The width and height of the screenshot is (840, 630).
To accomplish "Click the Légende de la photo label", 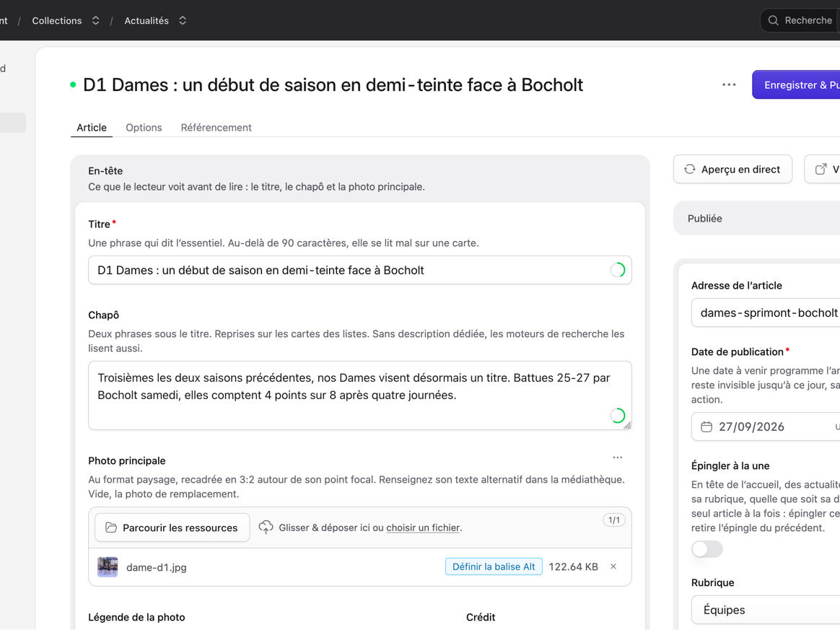I will tap(136, 617).
